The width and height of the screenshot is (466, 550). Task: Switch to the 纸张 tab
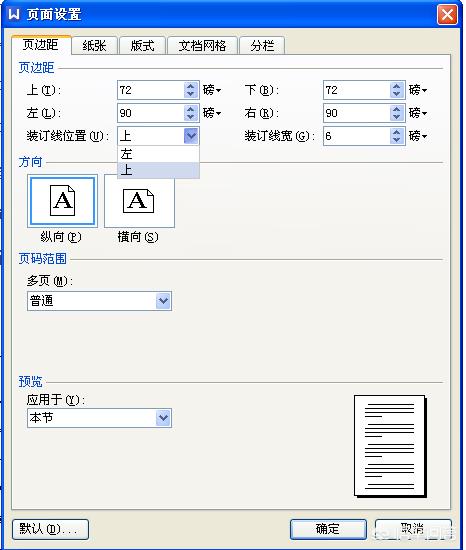click(x=94, y=46)
